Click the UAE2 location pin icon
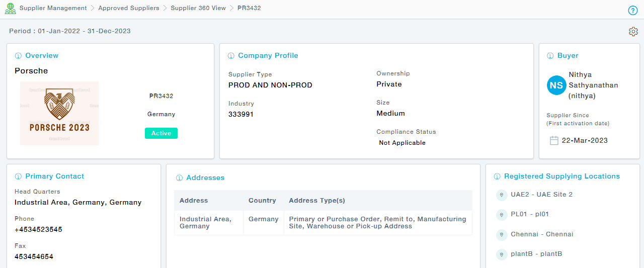 [501, 195]
